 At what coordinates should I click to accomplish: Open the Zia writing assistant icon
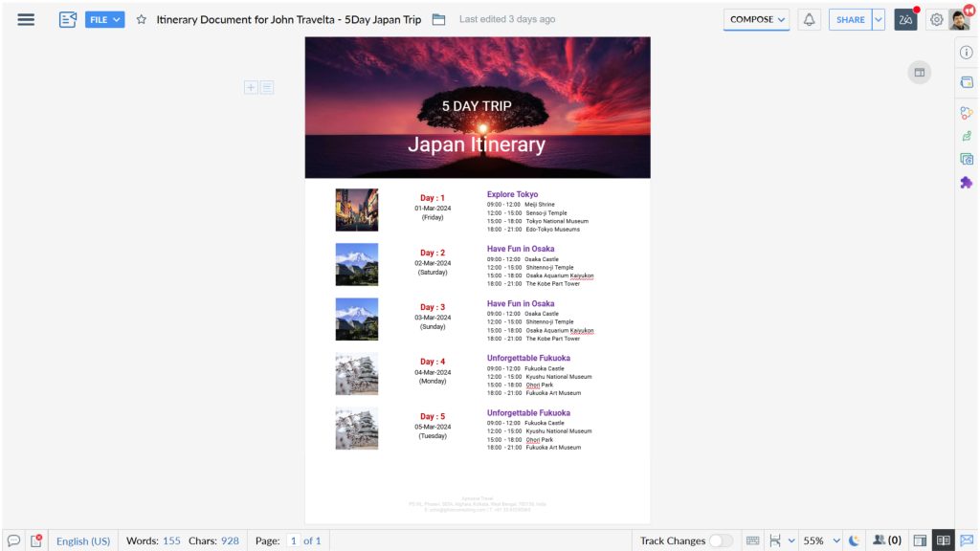coord(905,19)
